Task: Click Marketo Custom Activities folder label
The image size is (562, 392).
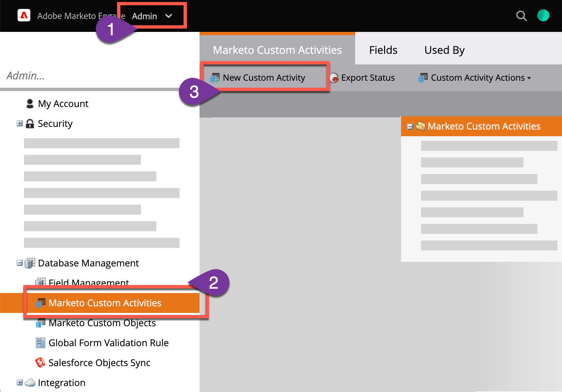Action: click(x=484, y=126)
